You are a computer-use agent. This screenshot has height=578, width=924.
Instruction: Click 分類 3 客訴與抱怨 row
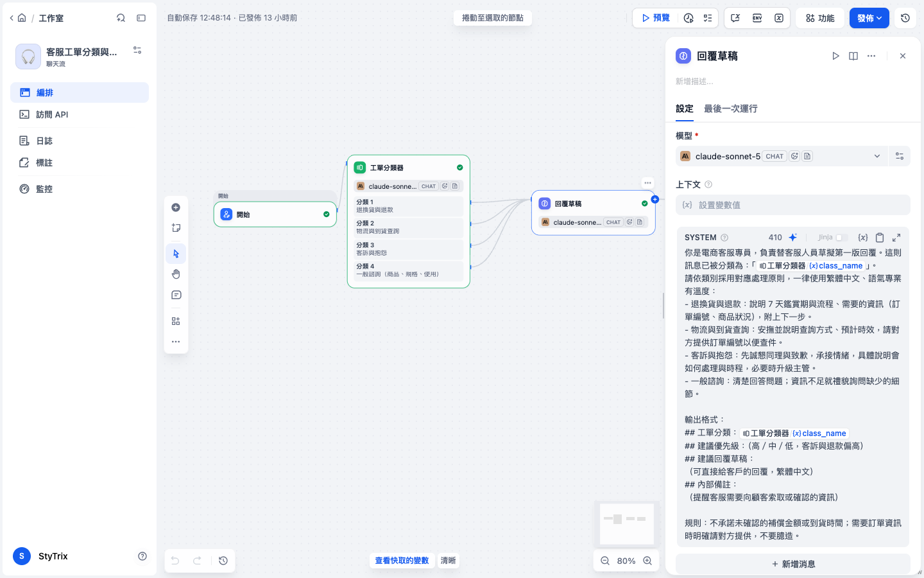[x=408, y=249]
